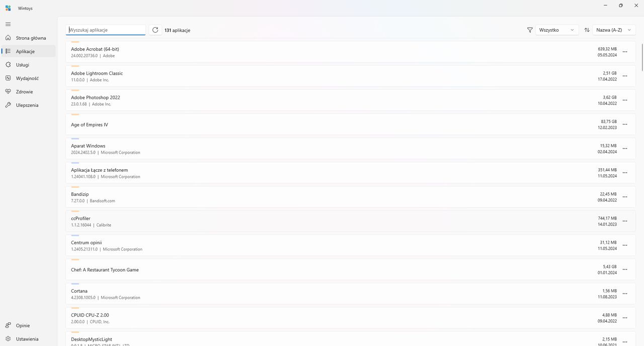Click the 131 aplikacje count label

tap(177, 30)
